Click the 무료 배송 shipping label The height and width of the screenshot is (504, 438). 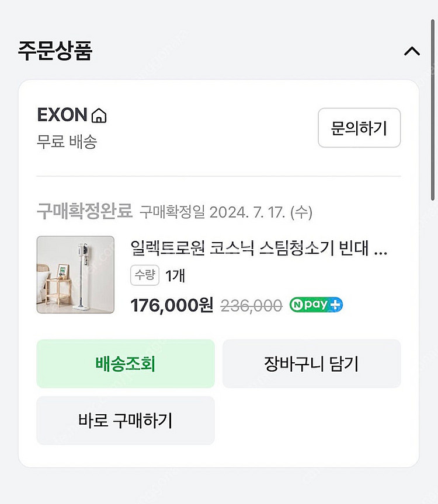point(67,142)
